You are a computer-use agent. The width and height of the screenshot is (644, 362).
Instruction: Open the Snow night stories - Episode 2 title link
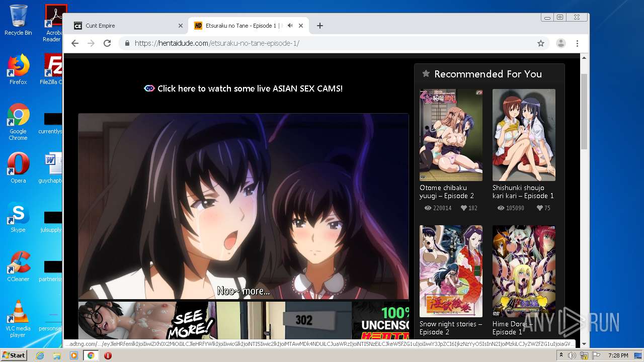tap(451, 328)
